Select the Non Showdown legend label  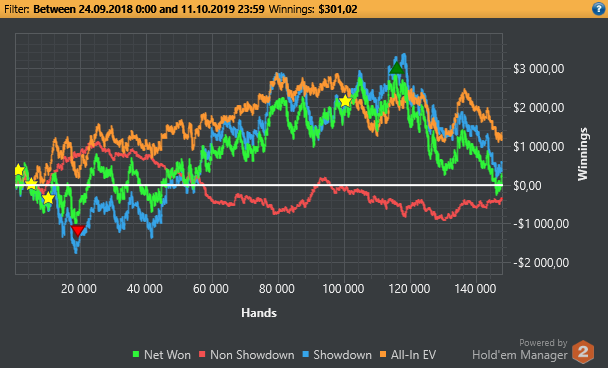252,355
